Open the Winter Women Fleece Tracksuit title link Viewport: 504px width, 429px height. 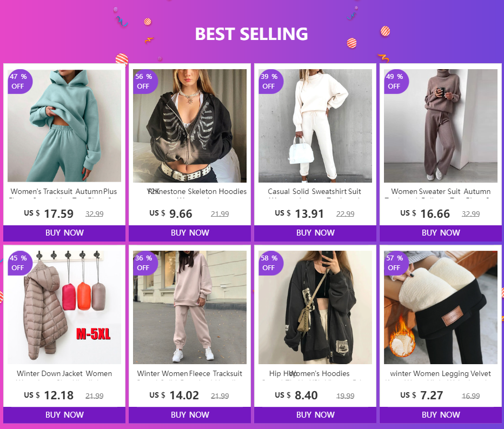(190, 373)
